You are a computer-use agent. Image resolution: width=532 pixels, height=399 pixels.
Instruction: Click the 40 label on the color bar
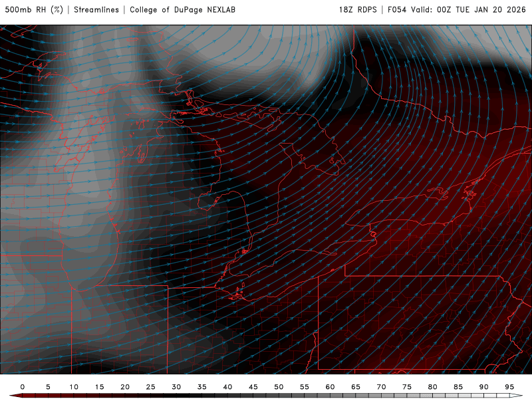[x=227, y=387]
